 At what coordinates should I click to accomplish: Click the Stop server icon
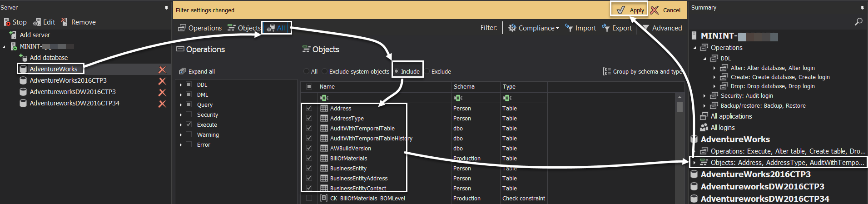pos(7,22)
